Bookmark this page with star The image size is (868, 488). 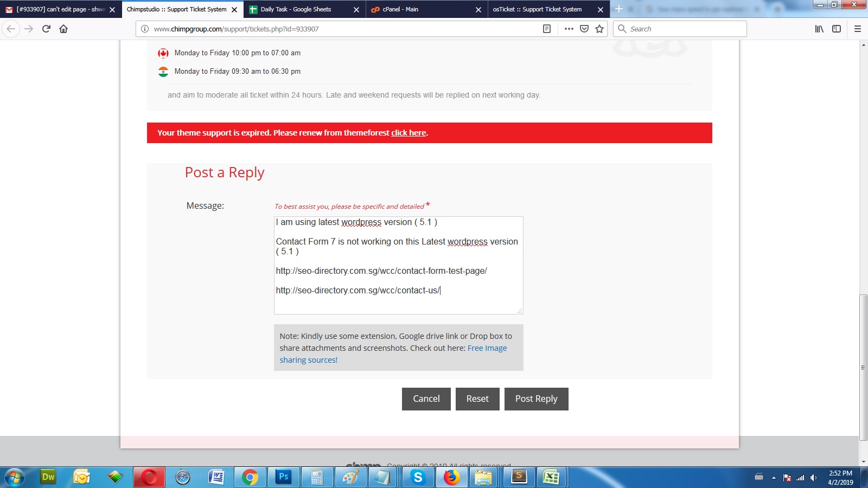pyautogui.click(x=599, y=29)
